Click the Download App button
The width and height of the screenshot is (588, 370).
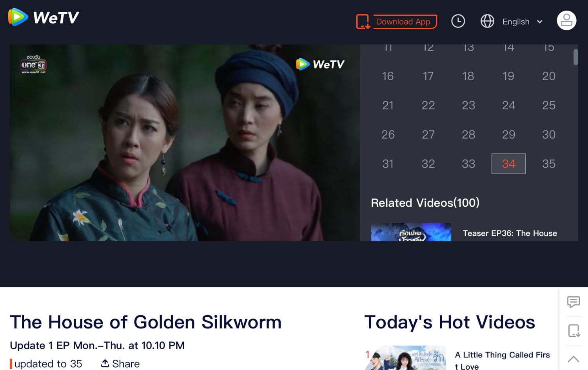(x=403, y=22)
